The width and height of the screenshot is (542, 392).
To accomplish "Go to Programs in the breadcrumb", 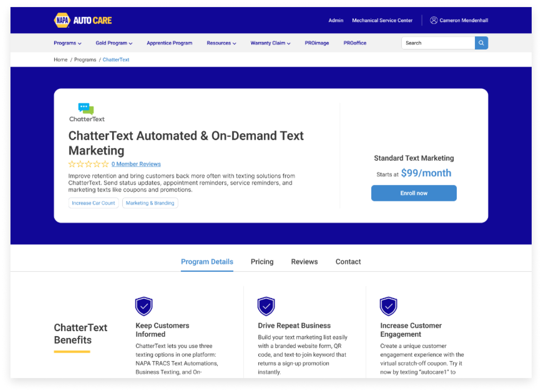I will 85,59.
